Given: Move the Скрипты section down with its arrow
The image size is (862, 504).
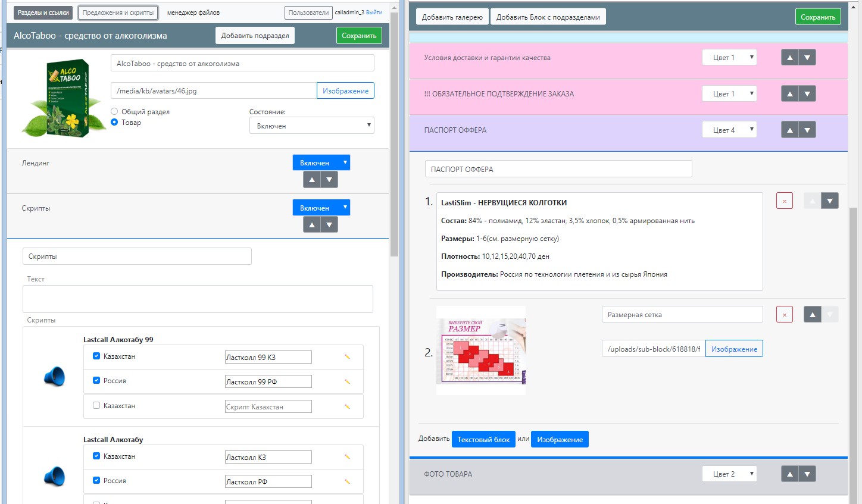Looking at the screenshot, I should [329, 224].
